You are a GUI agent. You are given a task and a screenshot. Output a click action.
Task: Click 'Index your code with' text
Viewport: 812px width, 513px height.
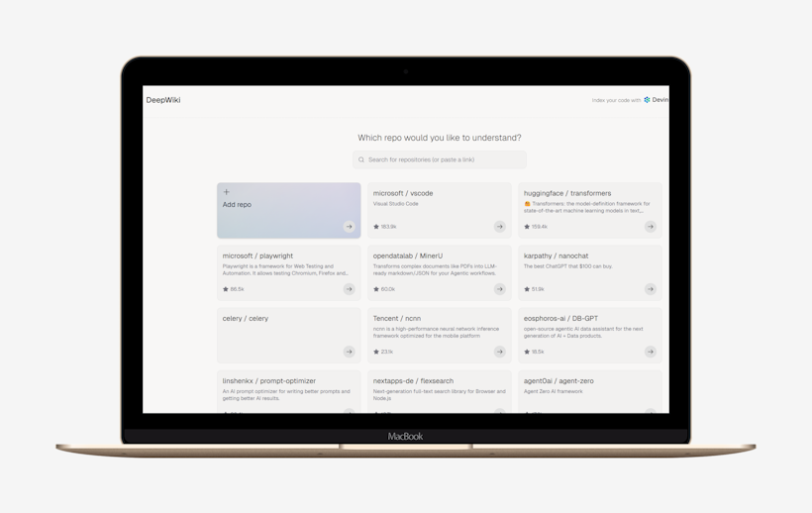pyautogui.click(x=616, y=100)
